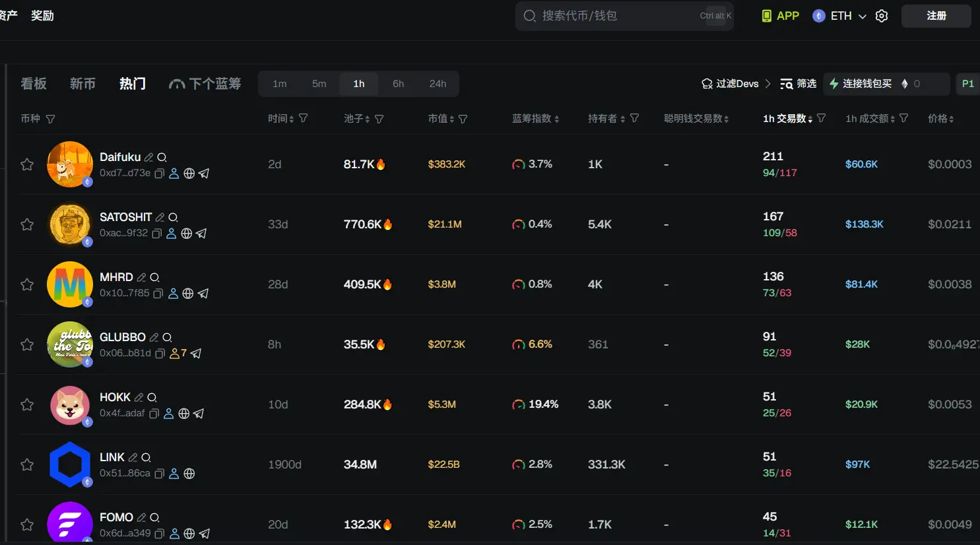Open the 市值 column filter funnel
The width and height of the screenshot is (980, 545).
(x=463, y=119)
